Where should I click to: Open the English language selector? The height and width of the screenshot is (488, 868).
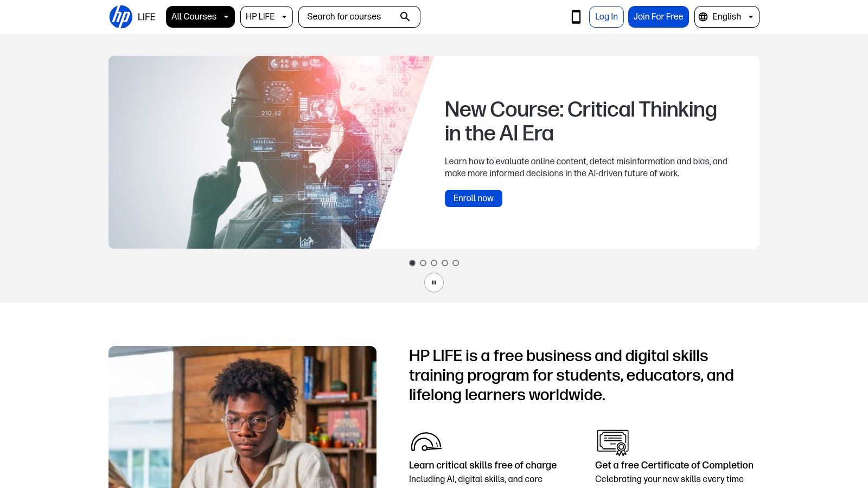(x=727, y=17)
